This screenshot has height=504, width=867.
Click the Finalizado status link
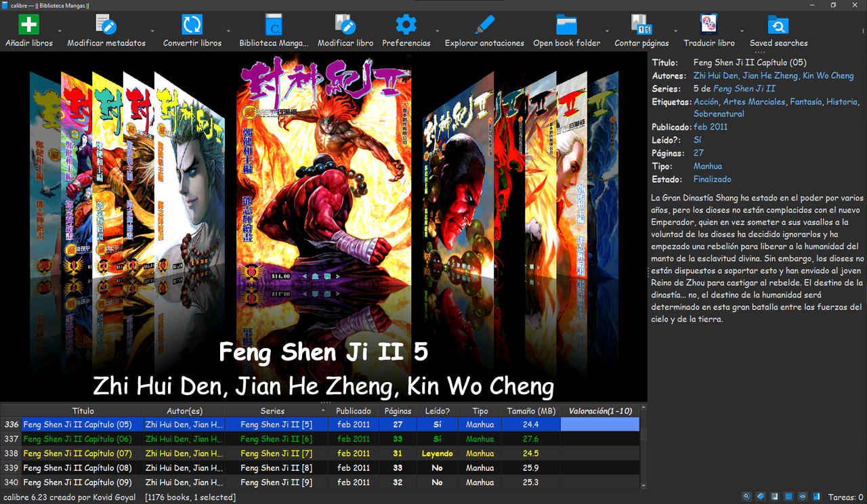click(713, 180)
